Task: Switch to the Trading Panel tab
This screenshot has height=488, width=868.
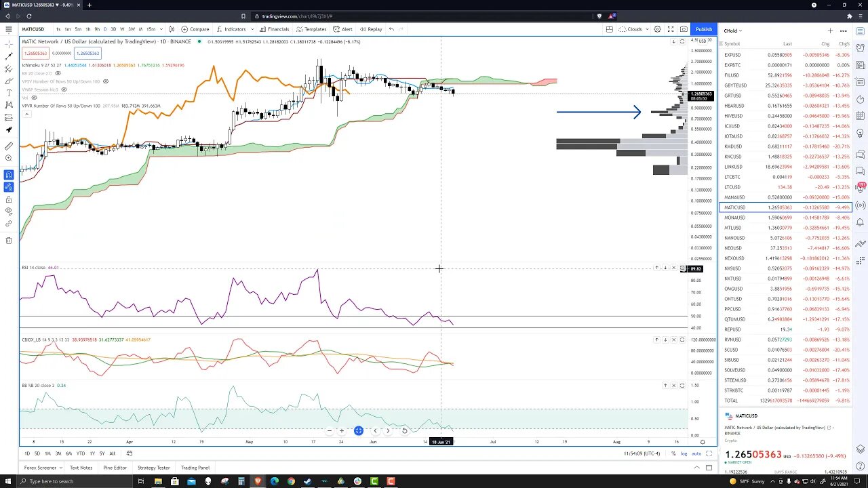Action: [x=195, y=468]
